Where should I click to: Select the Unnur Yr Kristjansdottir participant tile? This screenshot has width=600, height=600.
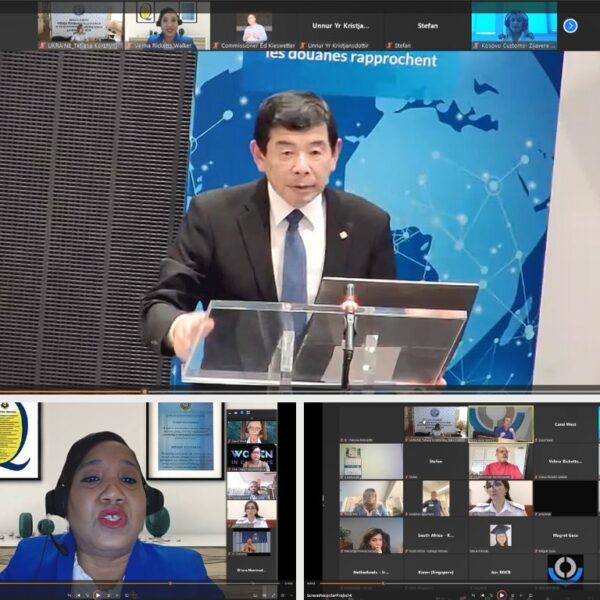coord(341,26)
